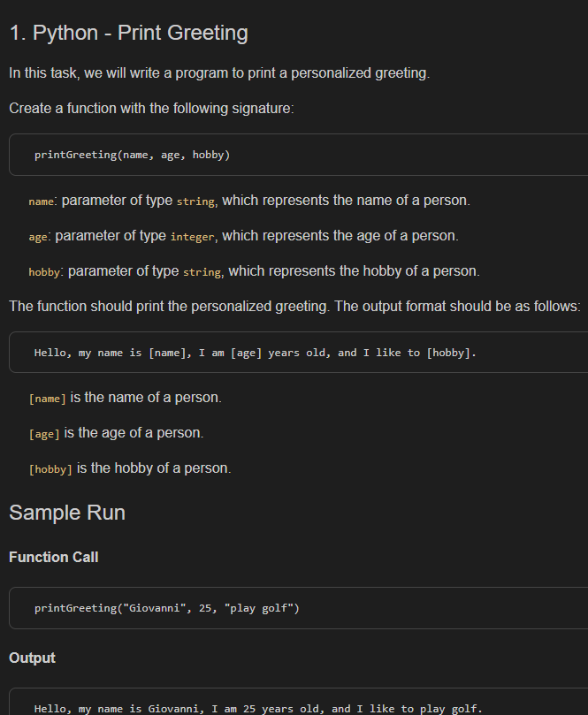Click the orange 'name:' parameter label
588x715 pixels.
(x=42, y=202)
